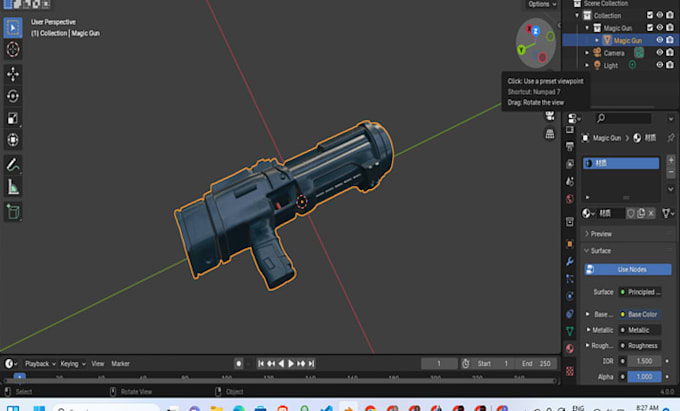This screenshot has width=680, height=411.
Task: Expand the Base Color sub-options
Action: pos(588,314)
